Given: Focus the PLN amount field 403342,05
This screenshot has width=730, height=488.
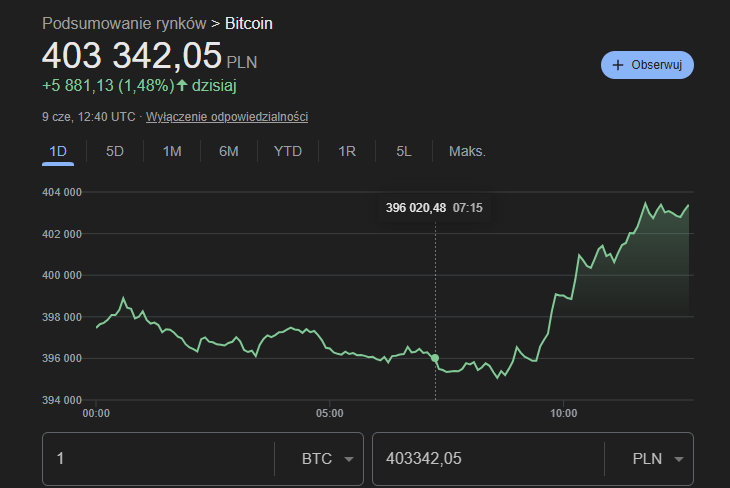Looking at the screenshot, I should tap(489, 459).
